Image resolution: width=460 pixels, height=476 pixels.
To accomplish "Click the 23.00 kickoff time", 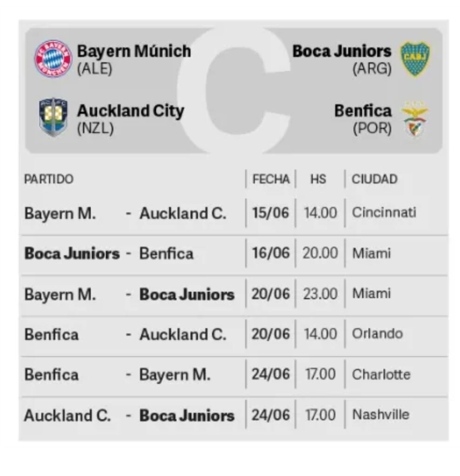I will coord(320,294).
